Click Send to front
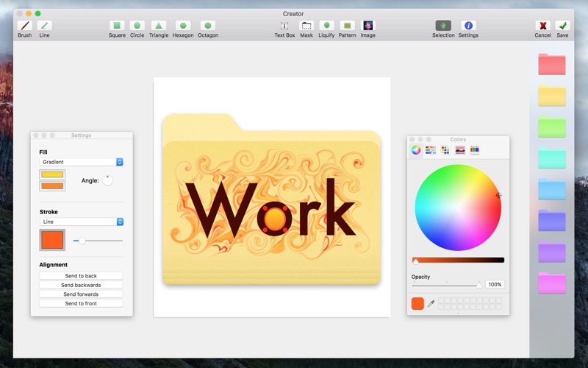Image resolution: width=588 pixels, height=368 pixels. point(81,303)
